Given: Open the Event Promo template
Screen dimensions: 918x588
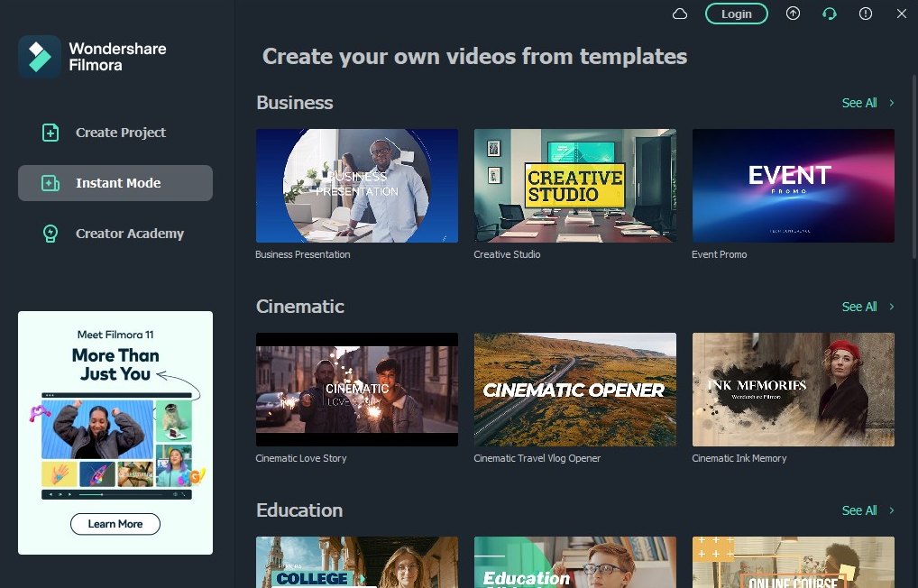Looking at the screenshot, I should (793, 186).
